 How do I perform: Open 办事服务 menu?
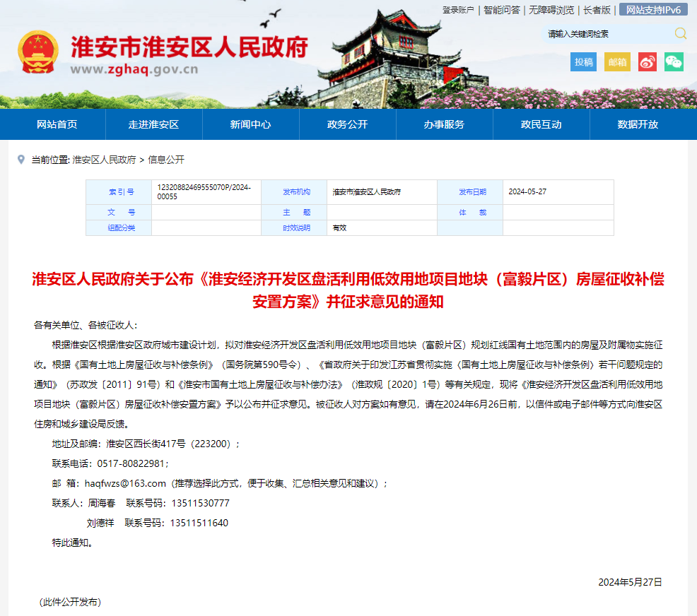tap(444, 124)
